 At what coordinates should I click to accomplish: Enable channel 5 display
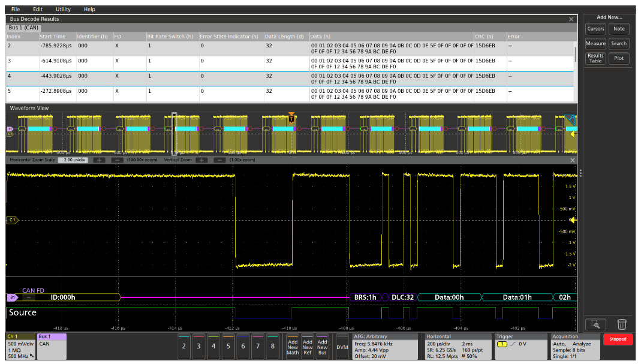[227, 346]
